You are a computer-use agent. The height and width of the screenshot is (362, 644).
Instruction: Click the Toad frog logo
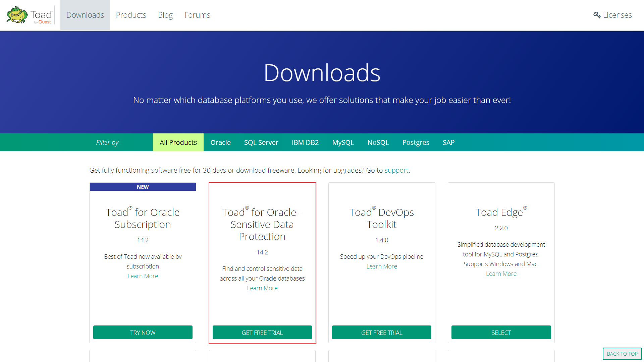[30, 15]
